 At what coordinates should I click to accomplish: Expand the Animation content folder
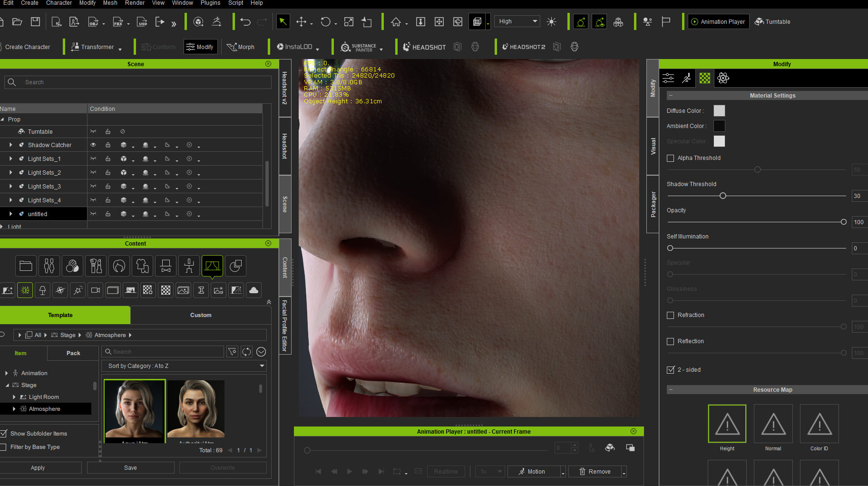6,373
